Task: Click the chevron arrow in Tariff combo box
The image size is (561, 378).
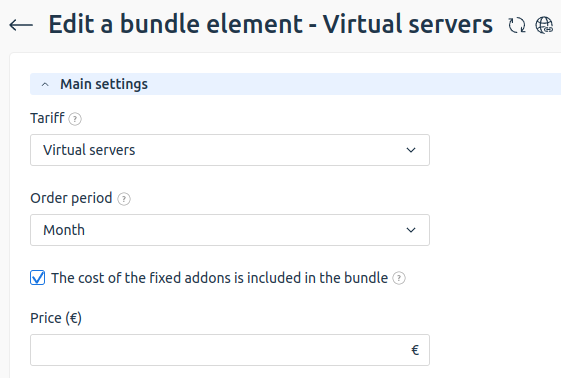Action: coord(411,150)
